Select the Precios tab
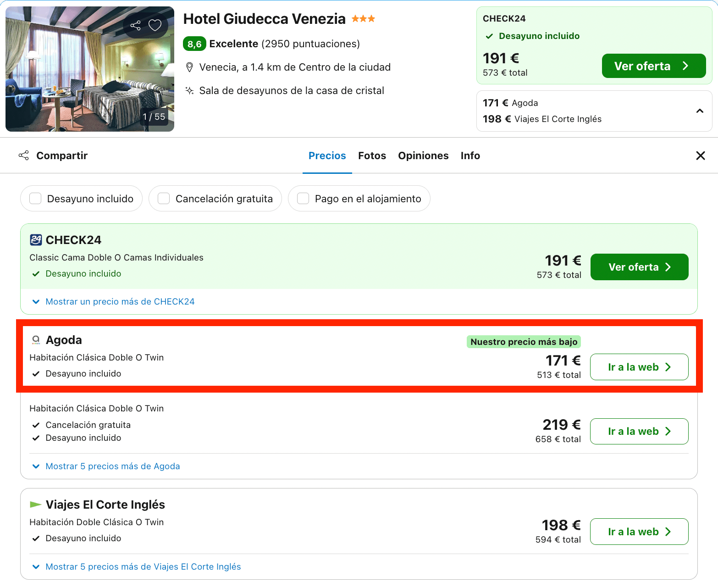The height and width of the screenshot is (588, 718). point(327,156)
